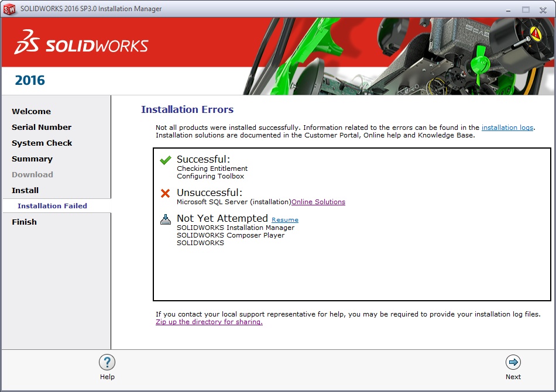Click the Microsoft SQL Server (installation) entry
The width and height of the screenshot is (556, 392).
[x=234, y=202]
